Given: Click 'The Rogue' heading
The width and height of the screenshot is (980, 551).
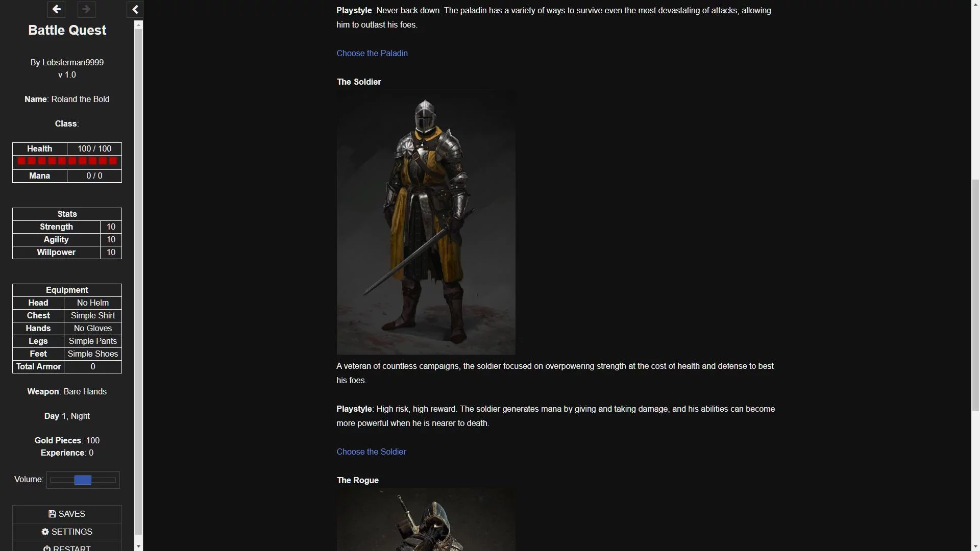Looking at the screenshot, I should coord(358,480).
